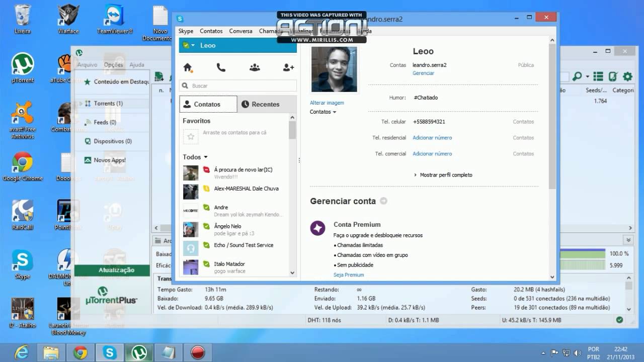This screenshot has height=362, width=644.
Task: Click the Gerenciar account link
Action: coord(423,73)
